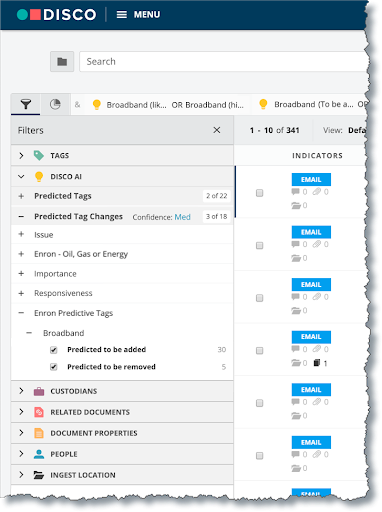Click the Related Documents link icon
The height and width of the screenshot is (512, 382).
(39, 412)
